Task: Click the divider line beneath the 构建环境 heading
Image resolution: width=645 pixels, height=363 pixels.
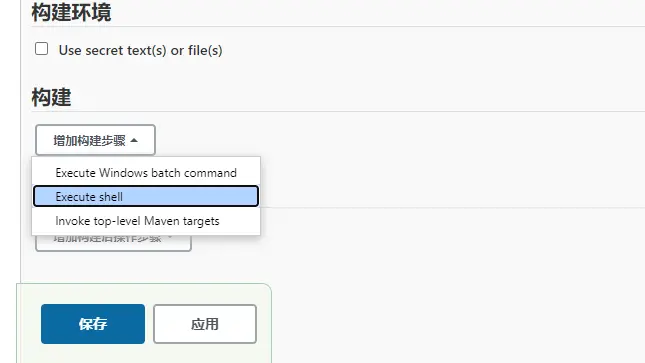Action: (x=338, y=27)
